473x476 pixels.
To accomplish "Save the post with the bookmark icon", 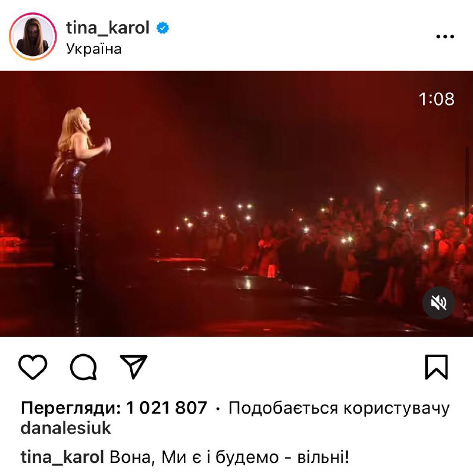I will [x=436, y=367].
